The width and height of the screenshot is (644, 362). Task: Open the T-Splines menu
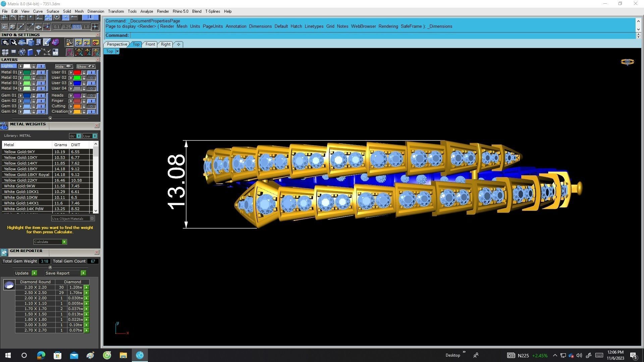212,11
